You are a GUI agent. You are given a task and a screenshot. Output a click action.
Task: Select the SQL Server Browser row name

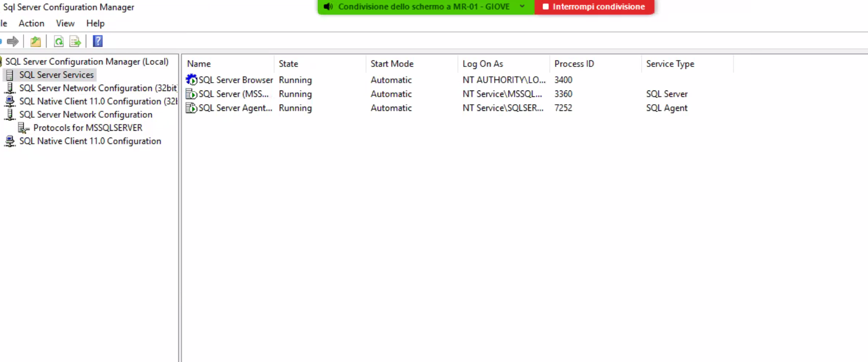[236, 80]
